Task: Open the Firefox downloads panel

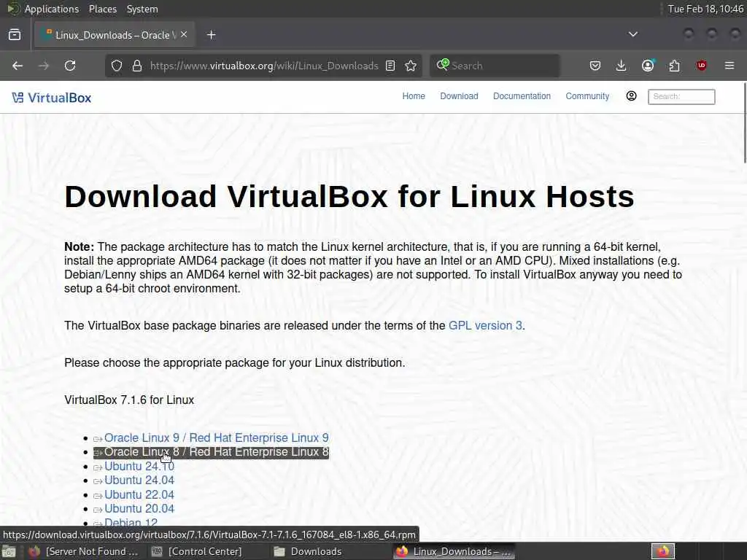Action: click(622, 66)
